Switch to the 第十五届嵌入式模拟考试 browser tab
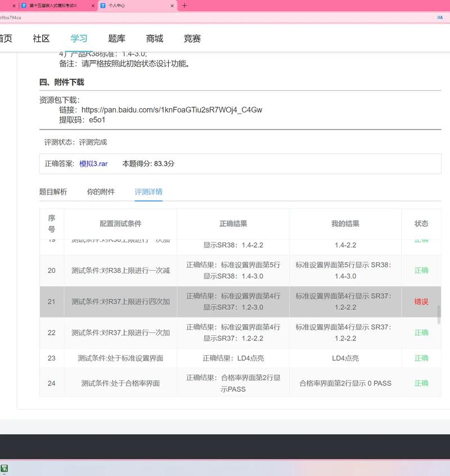This screenshot has width=450, height=476. (53, 6)
